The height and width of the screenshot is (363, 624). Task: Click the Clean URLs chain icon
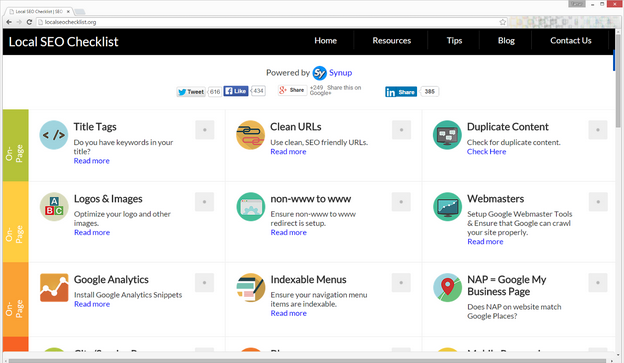tap(250, 135)
